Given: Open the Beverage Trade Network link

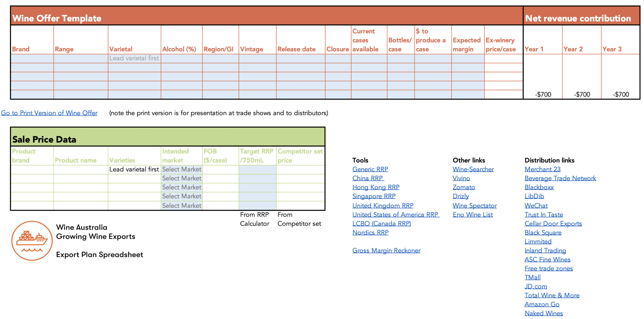Looking at the screenshot, I should (x=560, y=178).
